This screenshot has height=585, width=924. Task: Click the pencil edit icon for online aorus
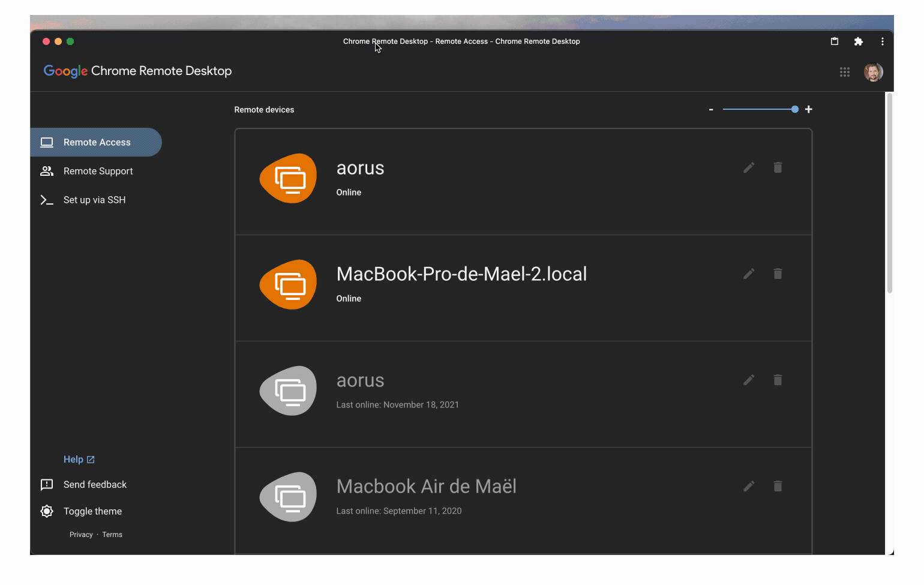click(x=749, y=168)
